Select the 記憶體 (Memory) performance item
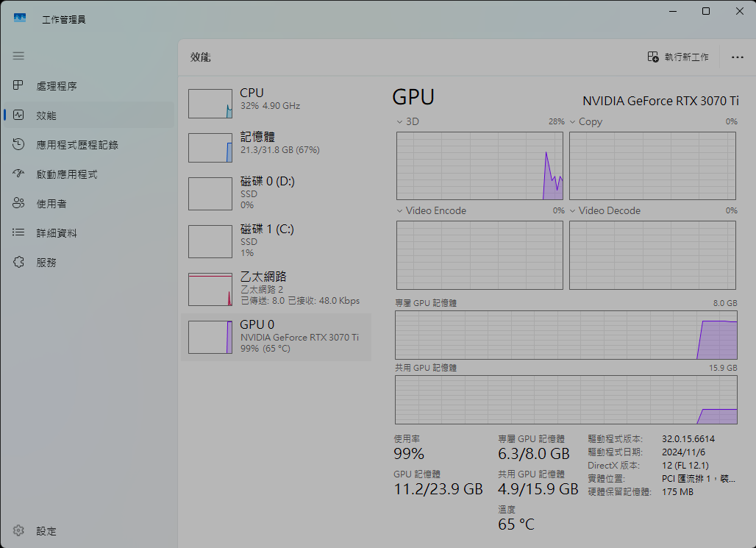This screenshot has width=756, height=548. click(276, 147)
